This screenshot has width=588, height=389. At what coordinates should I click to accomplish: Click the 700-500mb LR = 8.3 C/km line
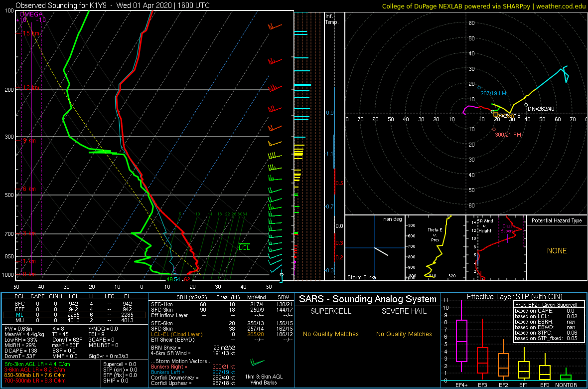[x=35, y=381]
